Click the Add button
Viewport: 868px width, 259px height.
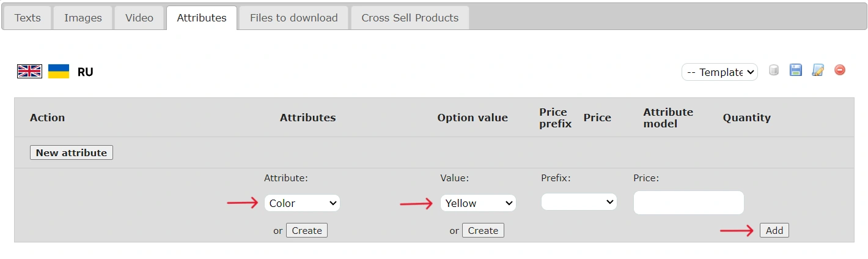tap(774, 231)
